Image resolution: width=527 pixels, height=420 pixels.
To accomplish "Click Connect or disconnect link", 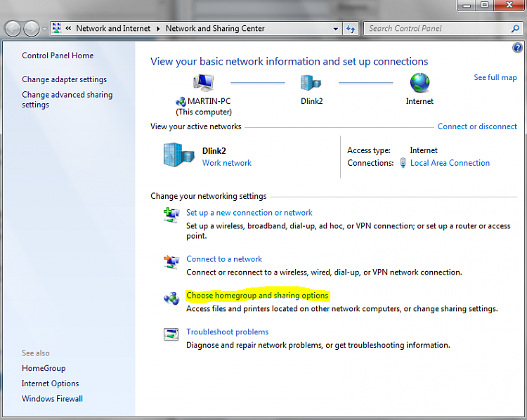I will [x=477, y=126].
